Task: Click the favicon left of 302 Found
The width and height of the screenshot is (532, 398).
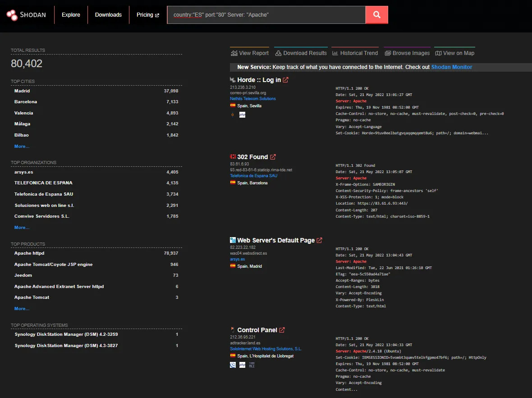Action: [x=233, y=157]
